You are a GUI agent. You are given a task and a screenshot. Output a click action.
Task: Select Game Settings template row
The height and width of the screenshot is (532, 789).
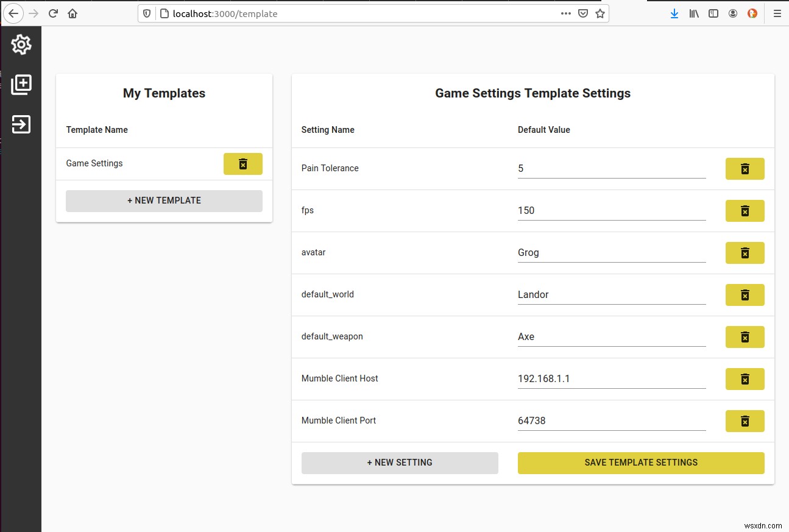(x=94, y=163)
